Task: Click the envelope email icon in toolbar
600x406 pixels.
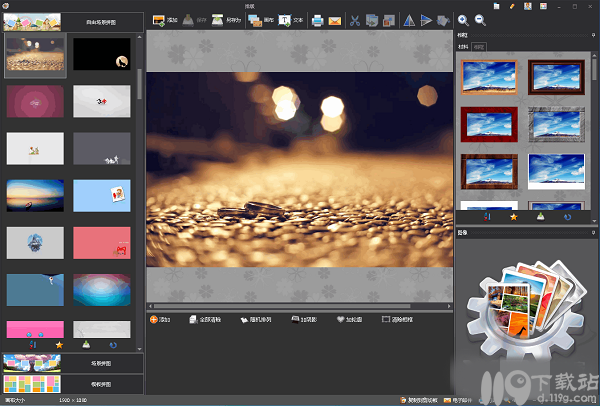Action: [x=334, y=21]
